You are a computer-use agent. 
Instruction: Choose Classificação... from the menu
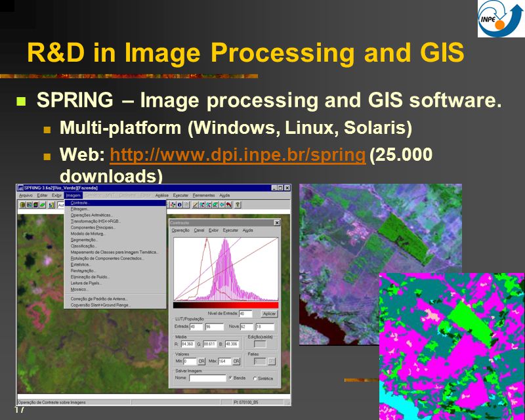(115, 246)
